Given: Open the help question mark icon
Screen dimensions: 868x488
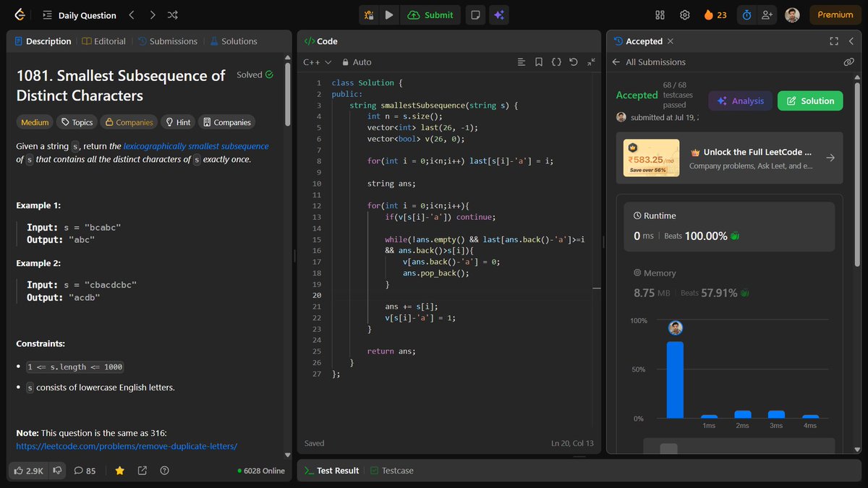Looking at the screenshot, I should point(164,471).
